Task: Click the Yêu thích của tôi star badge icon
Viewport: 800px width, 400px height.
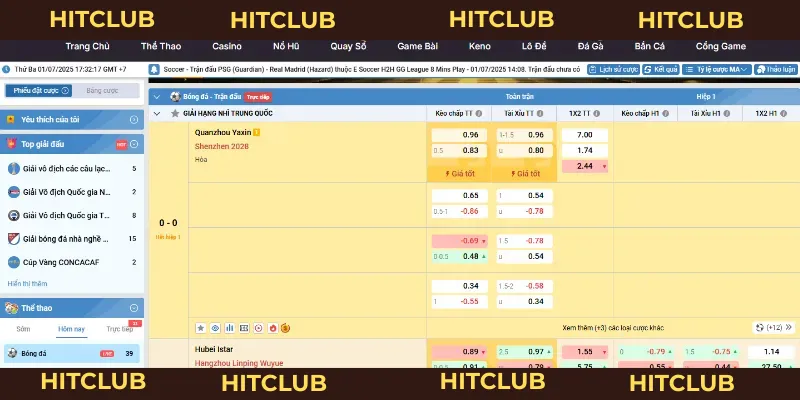Action: coord(11,119)
